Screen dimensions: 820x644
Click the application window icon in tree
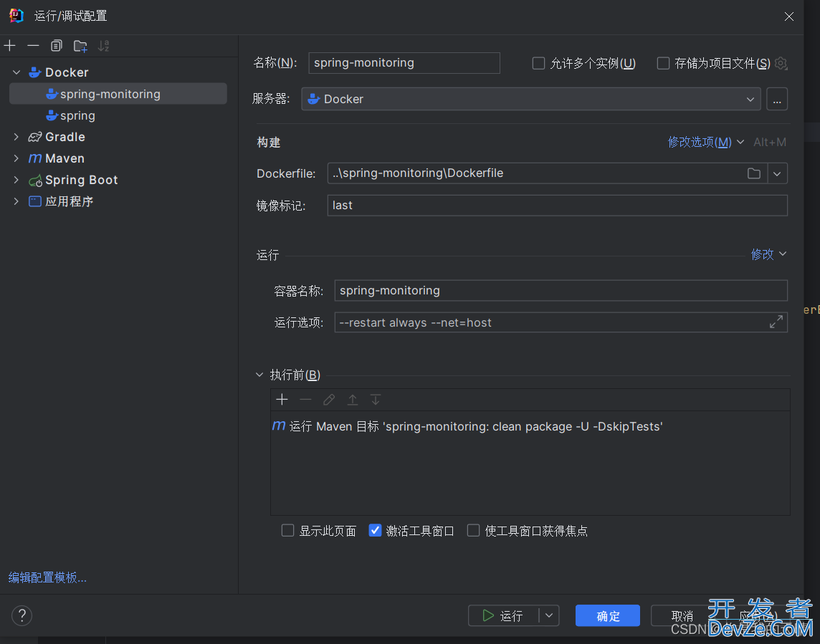(x=34, y=201)
